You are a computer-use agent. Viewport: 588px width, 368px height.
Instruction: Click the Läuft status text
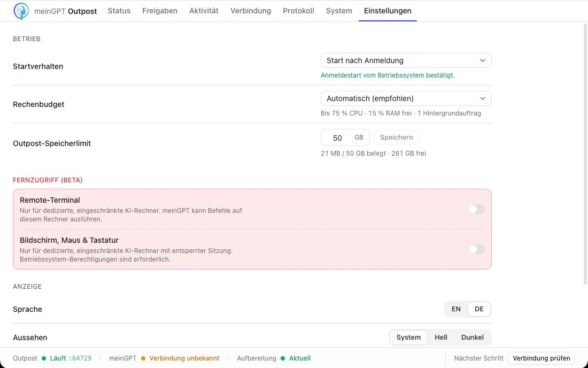tap(58, 358)
